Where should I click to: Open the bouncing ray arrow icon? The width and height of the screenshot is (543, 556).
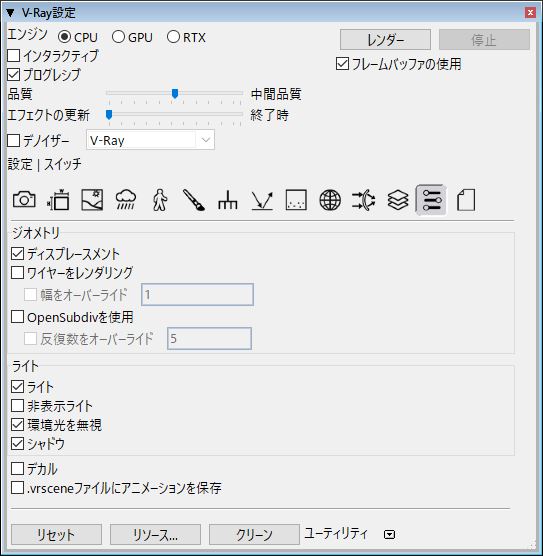pyautogui.click(x=262, y=200)
